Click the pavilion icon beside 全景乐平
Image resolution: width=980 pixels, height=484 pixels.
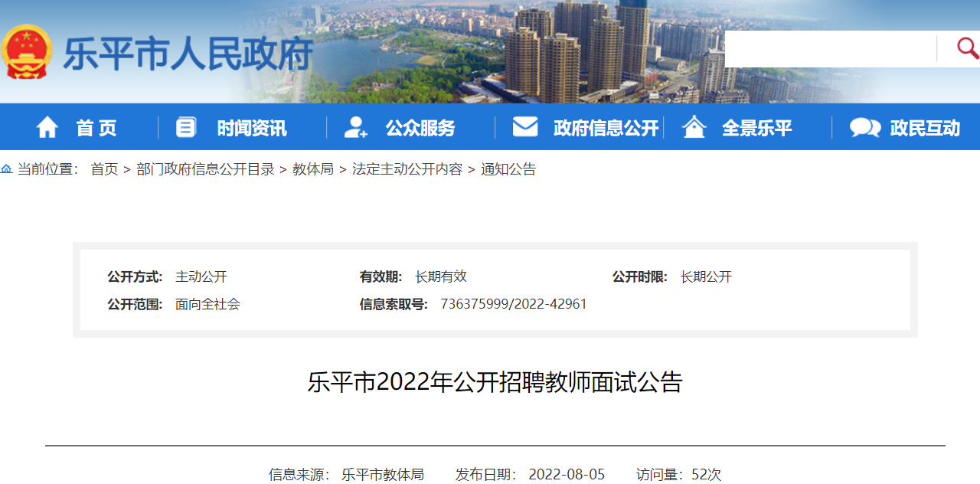point(694,127)
